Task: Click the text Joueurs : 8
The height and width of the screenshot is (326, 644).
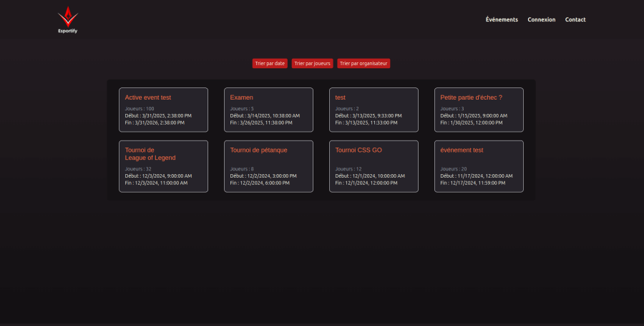Action: tap(242, 168)
